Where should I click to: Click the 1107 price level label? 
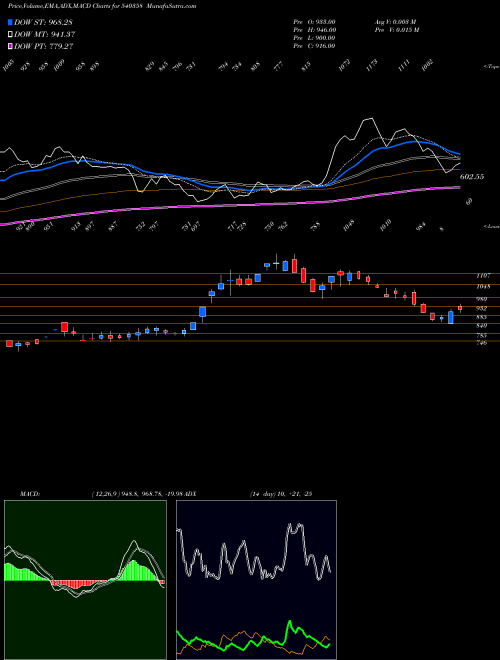pos(483,276)
